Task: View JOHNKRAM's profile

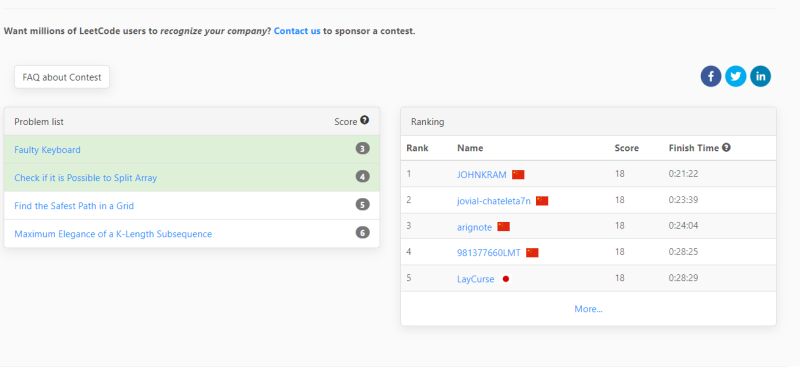Action: pos(482,174)
